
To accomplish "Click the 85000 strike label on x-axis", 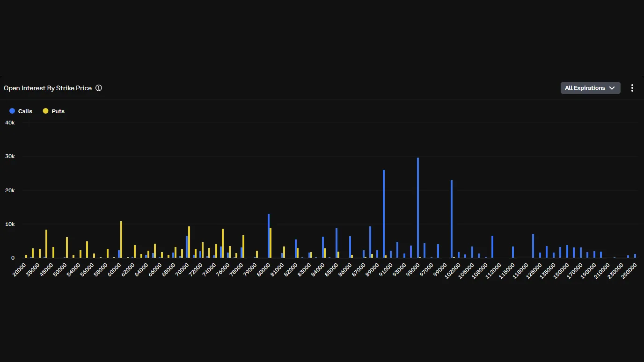I will (x=332, y=269).
